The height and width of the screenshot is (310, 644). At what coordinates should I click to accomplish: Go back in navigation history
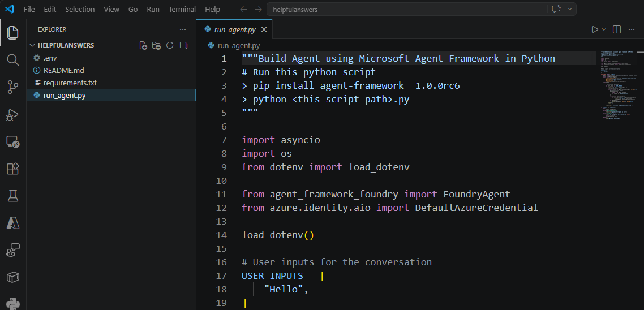click(x=243, y=10)
